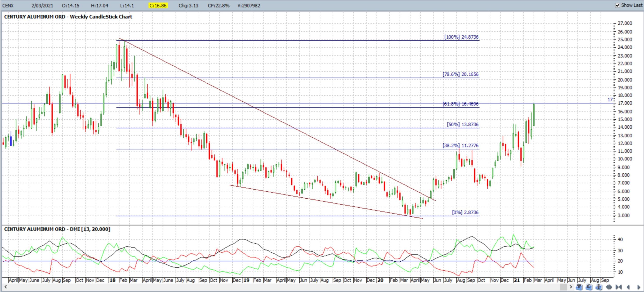
Task: Click the [78.6%] 20.1656 Fibonacci label
Action: 460,74
